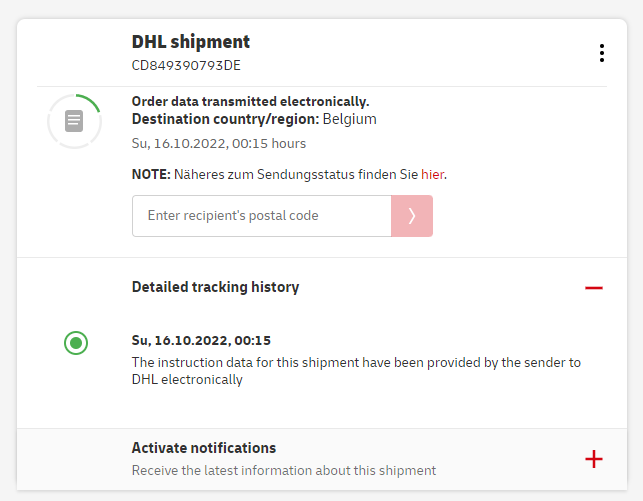This screenshot has height=501, width=643.
Task: Open the 'hier' link in the note
Action: [x=432, y=174]
